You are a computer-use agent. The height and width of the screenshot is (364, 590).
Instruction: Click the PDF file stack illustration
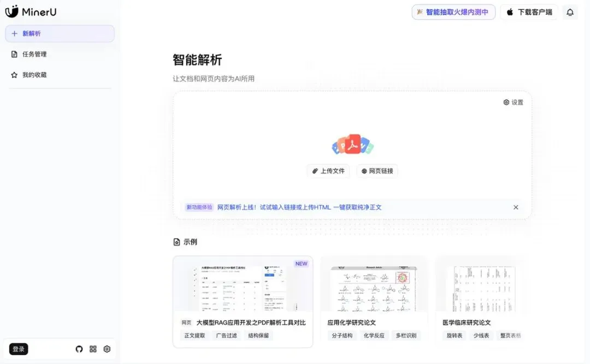[x=352, y=145]
